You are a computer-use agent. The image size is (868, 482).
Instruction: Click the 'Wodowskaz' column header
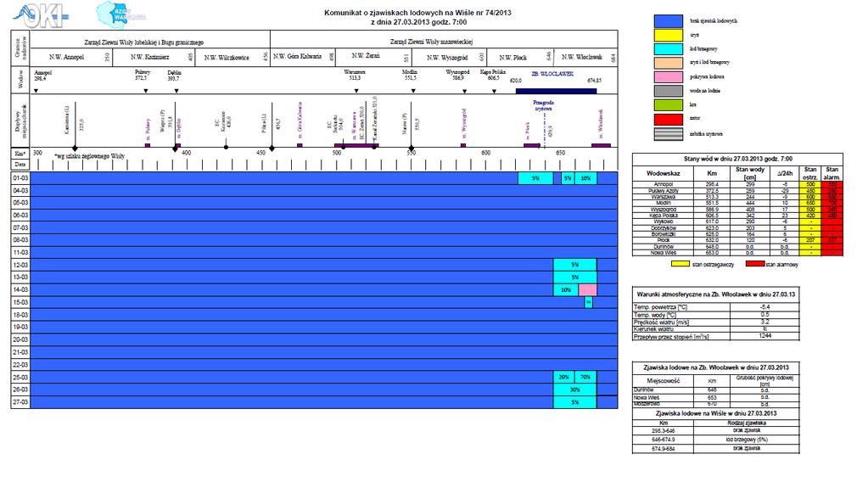coord(664,173)
